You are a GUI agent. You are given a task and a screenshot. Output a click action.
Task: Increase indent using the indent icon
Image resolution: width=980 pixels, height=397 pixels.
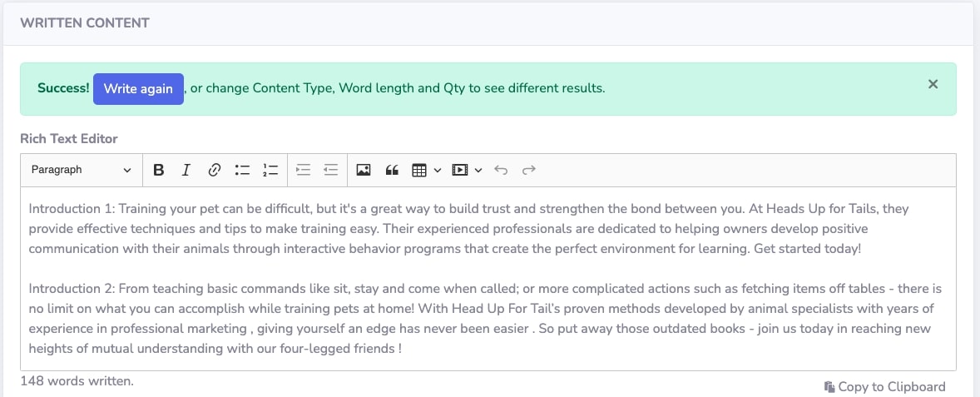point(303,170)
